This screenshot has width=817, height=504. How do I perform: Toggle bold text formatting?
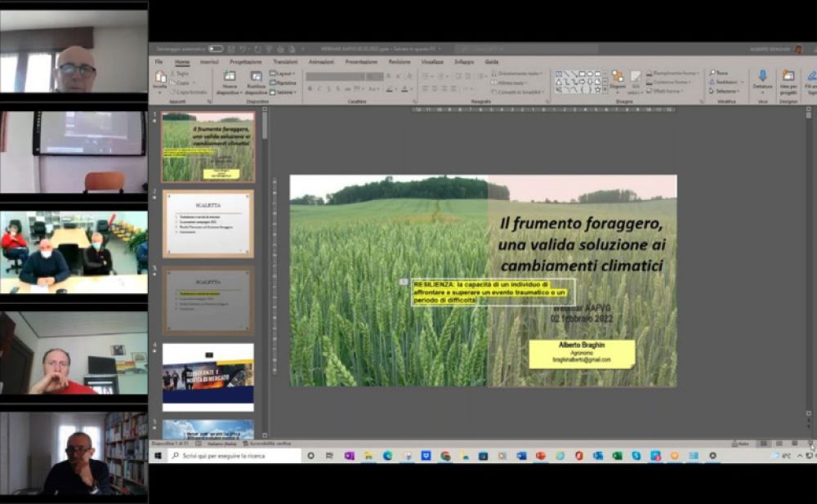310,88
